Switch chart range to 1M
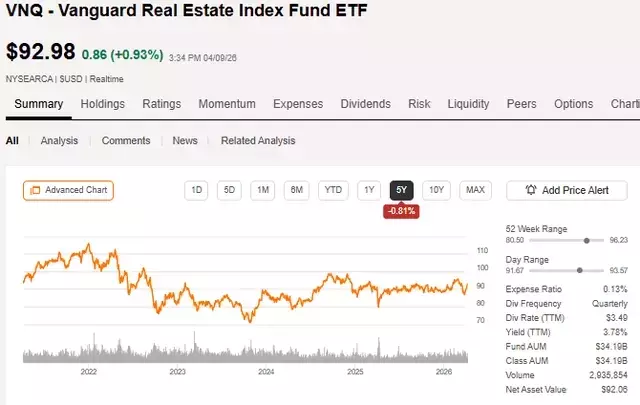This screenshot has height=405, width=640. click(x=262, y=190)
